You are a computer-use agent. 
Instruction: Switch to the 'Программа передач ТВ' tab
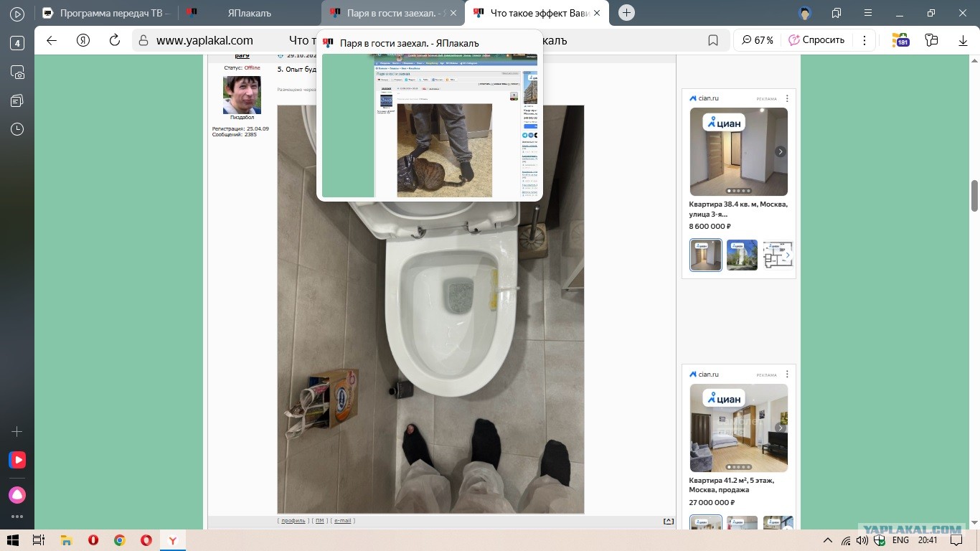107,13
